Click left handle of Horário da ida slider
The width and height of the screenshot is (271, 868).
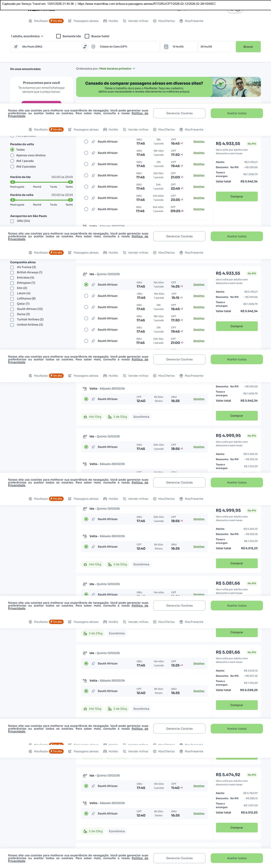(x=12, y=182)
